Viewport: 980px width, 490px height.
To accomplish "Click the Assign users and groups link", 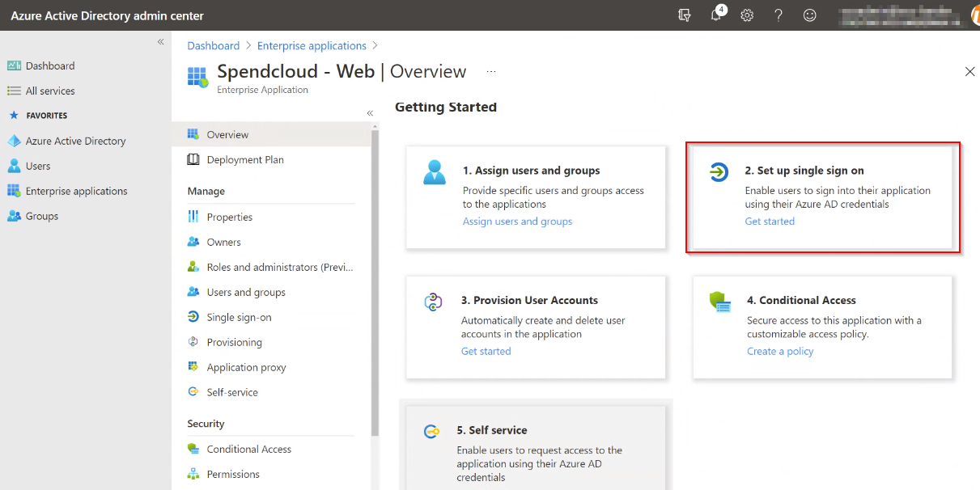I will tap(517, 222).
